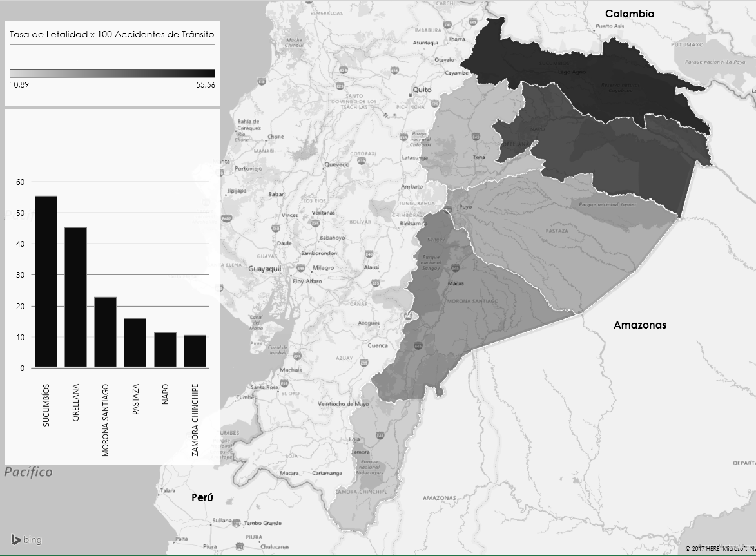Select the ORELLANA bar in the chart

[x=75, y=297]
